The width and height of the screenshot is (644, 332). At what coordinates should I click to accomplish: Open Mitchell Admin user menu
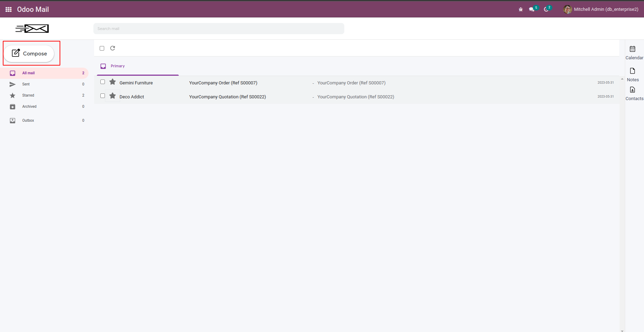click(601, 9)
